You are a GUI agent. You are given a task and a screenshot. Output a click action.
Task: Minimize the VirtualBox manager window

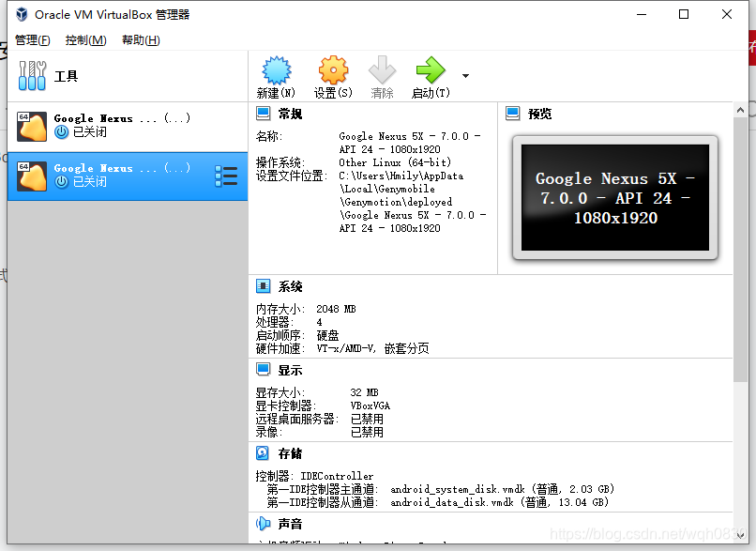pos(642,14)
